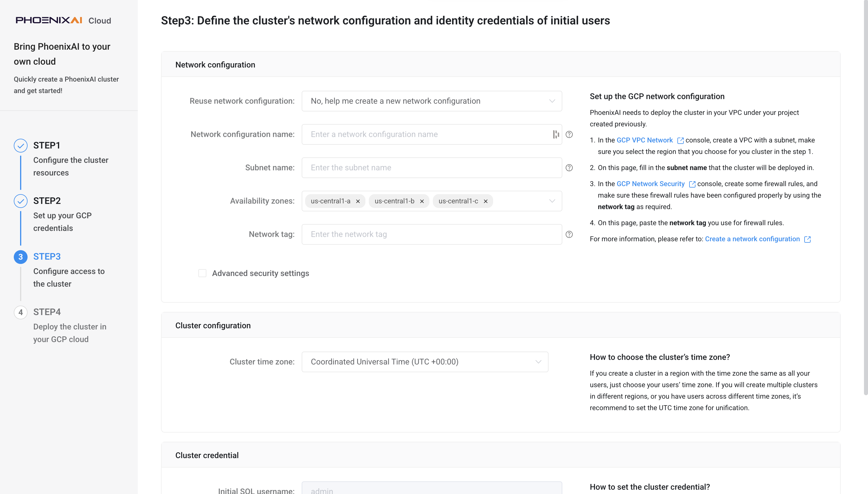Click the us-central1-b zone chip label
Viewport: 868px width, 494px height.
394,201
